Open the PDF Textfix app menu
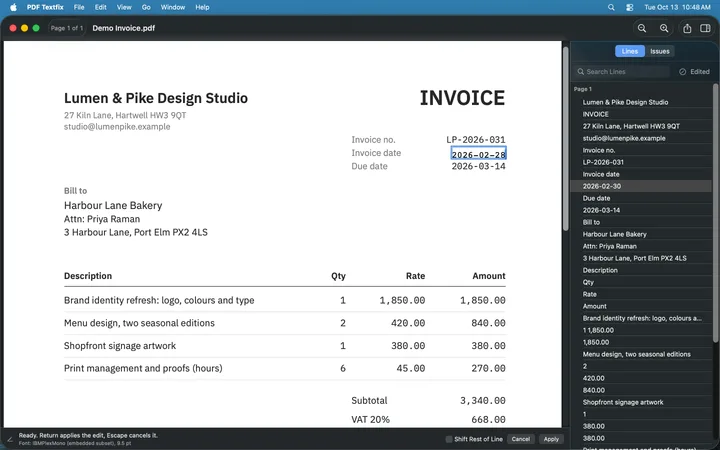Screen dimensions: 720x450 [45, 7]
